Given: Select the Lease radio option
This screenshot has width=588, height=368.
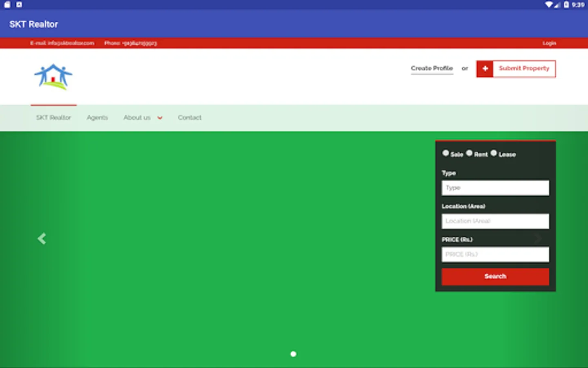Looking at the screenshot, I should 494,153.
